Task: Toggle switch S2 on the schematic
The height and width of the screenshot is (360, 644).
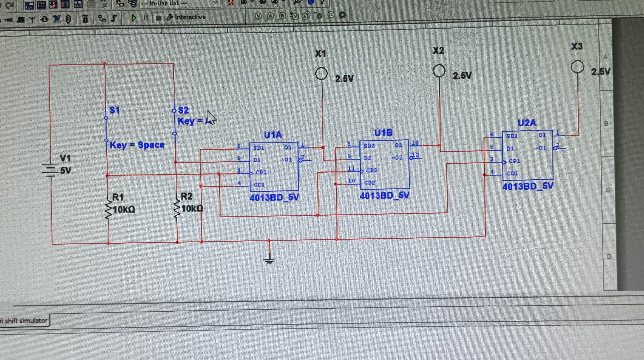Action: (x=175, y=122)
